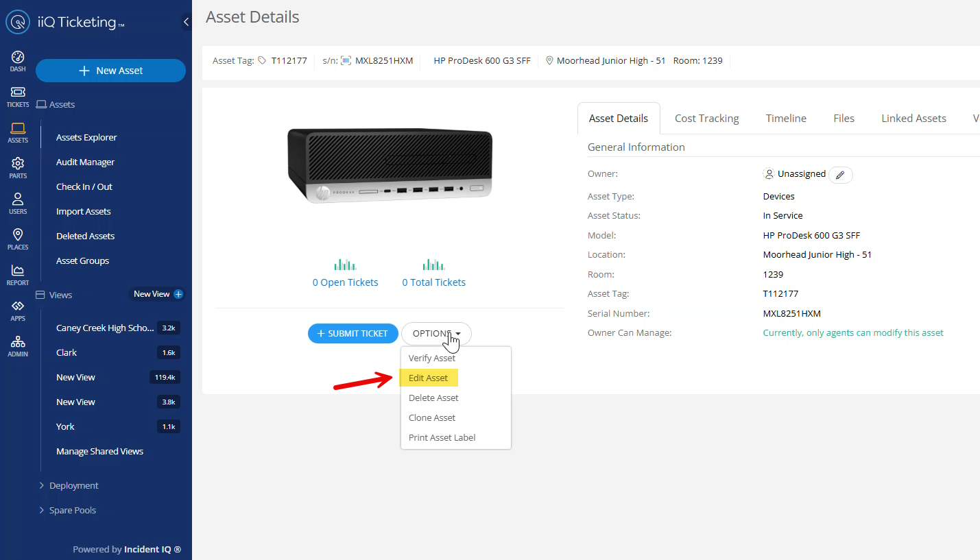980x560 pixels.
Task: Open Places location pin icon
Action: [x=18, y=238]
